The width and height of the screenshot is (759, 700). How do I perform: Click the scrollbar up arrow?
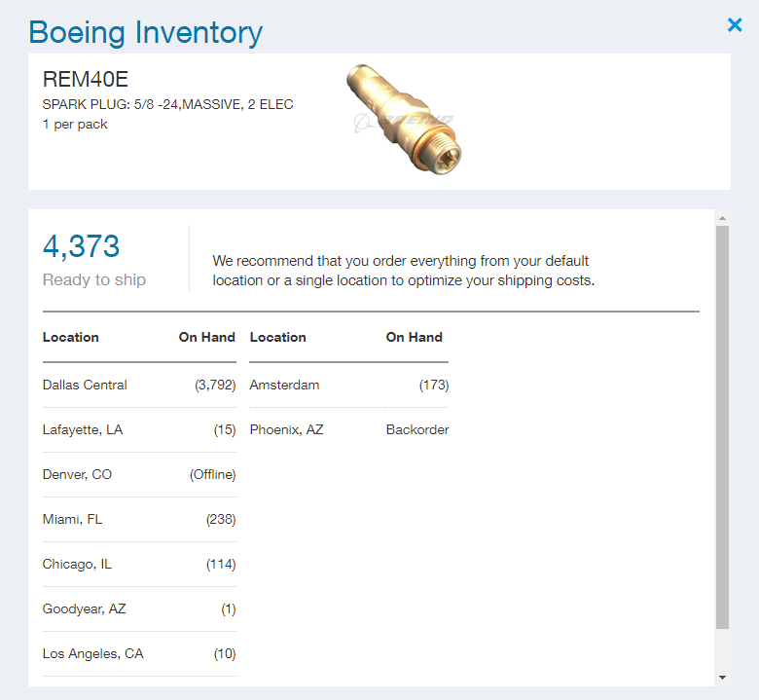click(721, 217)
